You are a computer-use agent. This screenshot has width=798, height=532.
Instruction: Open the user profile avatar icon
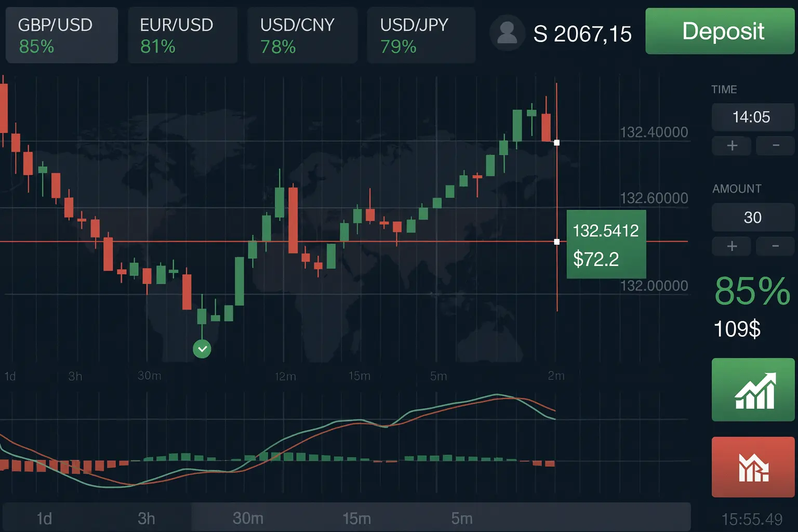(x=507, y=32)
